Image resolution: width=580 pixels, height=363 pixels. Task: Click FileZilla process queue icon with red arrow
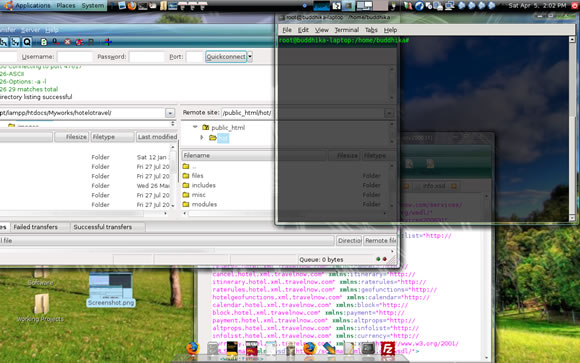(x=55, y=42)
